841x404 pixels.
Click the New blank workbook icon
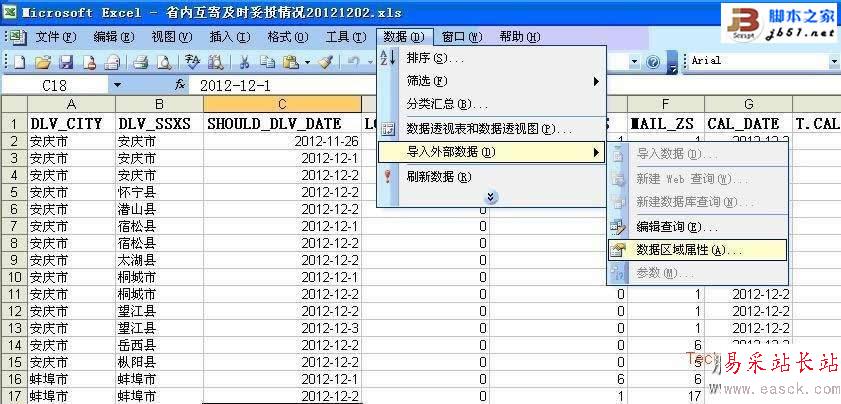[x=19, y=62]
